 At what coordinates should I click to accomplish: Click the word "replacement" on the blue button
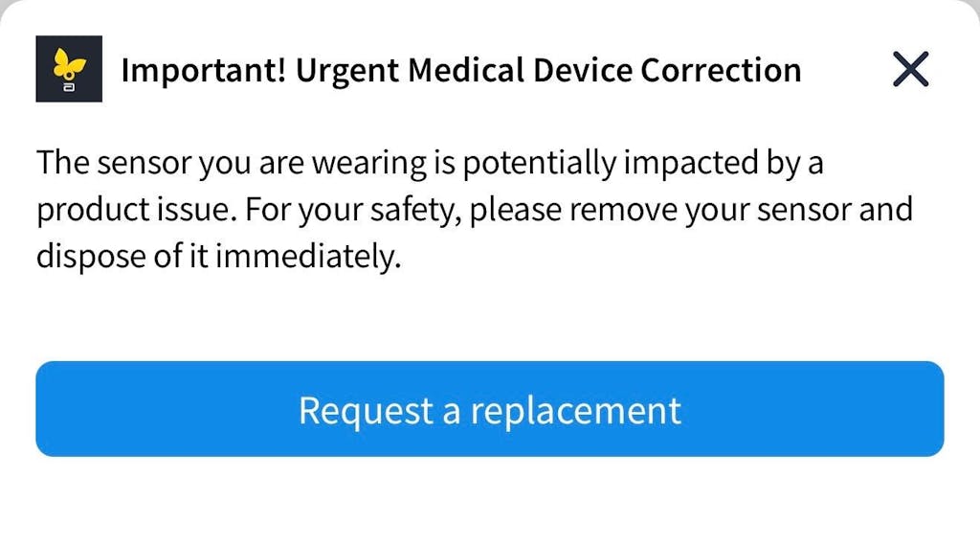(x=576, y=410)
